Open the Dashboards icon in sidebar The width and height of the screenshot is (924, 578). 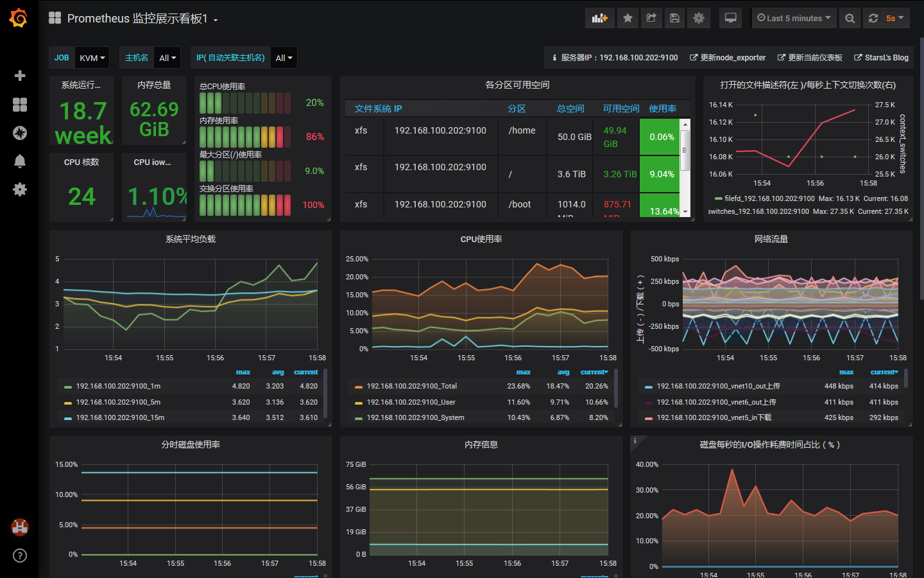point(20,105)
